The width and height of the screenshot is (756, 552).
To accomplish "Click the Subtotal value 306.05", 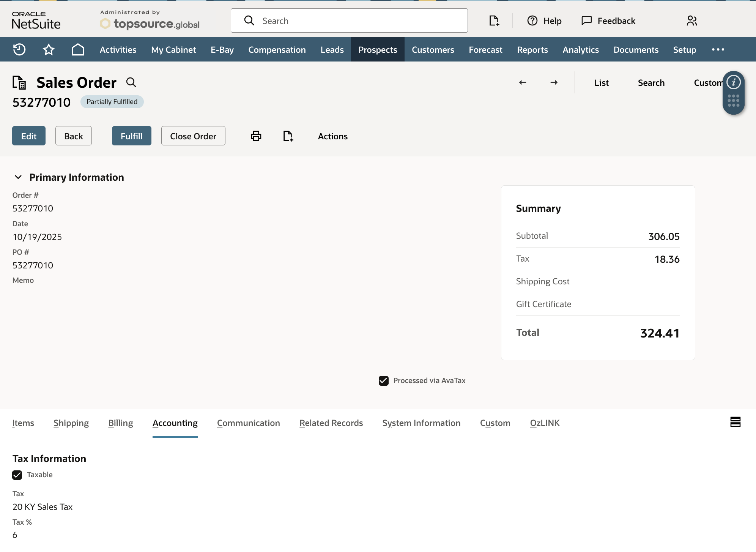I will pos(664,237).
